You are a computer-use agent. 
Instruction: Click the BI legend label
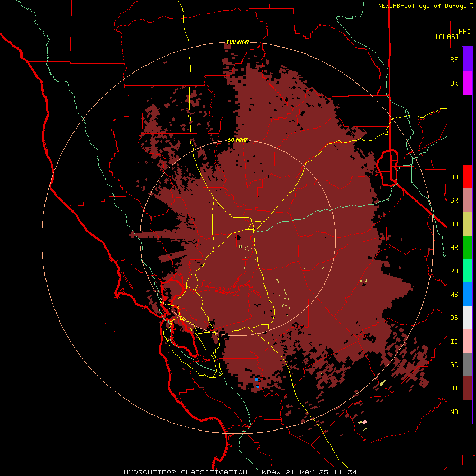pyautogui.click(x=454, y=388)
